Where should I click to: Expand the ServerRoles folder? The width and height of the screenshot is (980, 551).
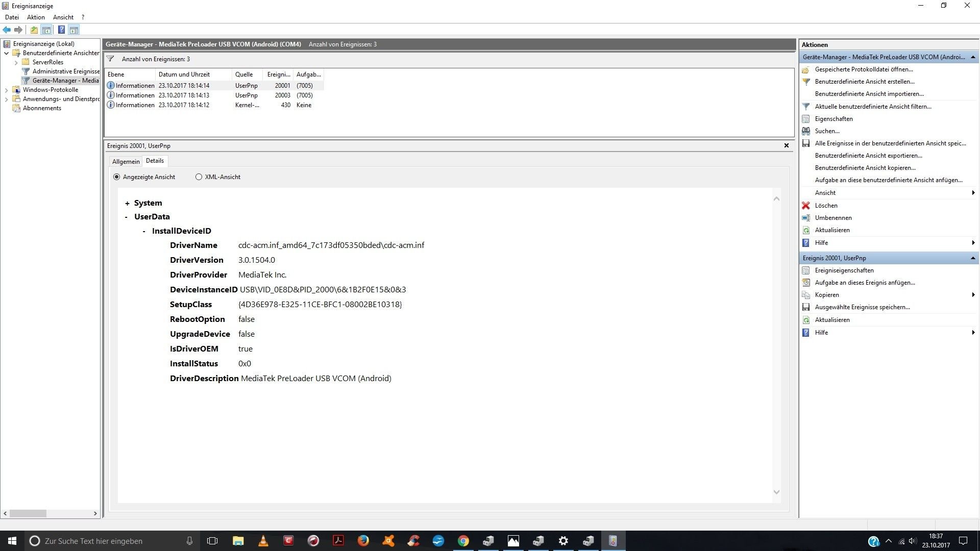(16, 62)
